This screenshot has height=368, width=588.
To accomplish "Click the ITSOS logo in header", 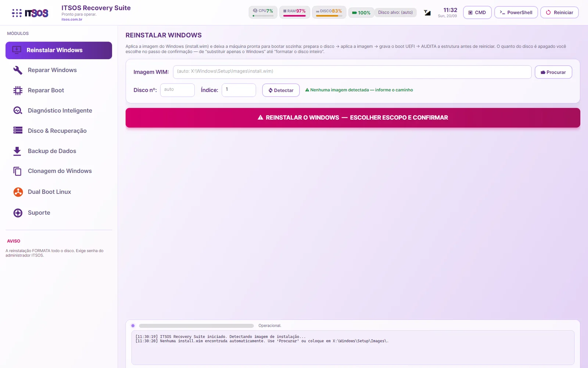I will tap(30, 13).
